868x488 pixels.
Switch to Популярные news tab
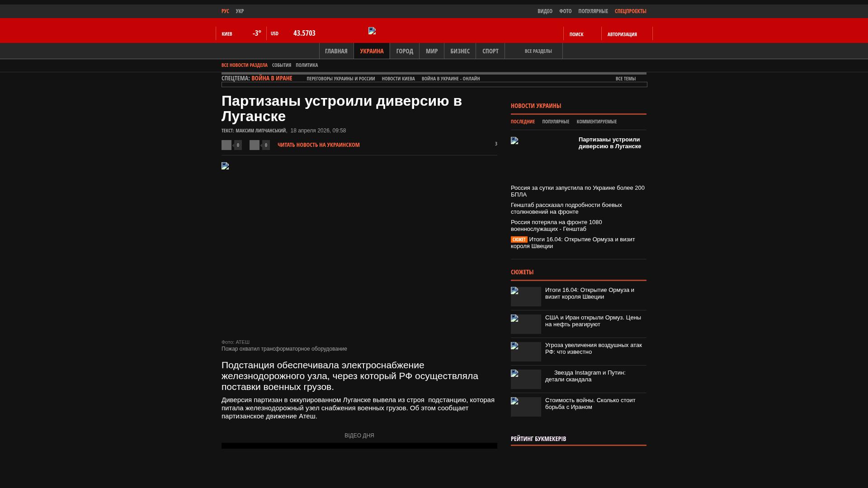(556, 122)
